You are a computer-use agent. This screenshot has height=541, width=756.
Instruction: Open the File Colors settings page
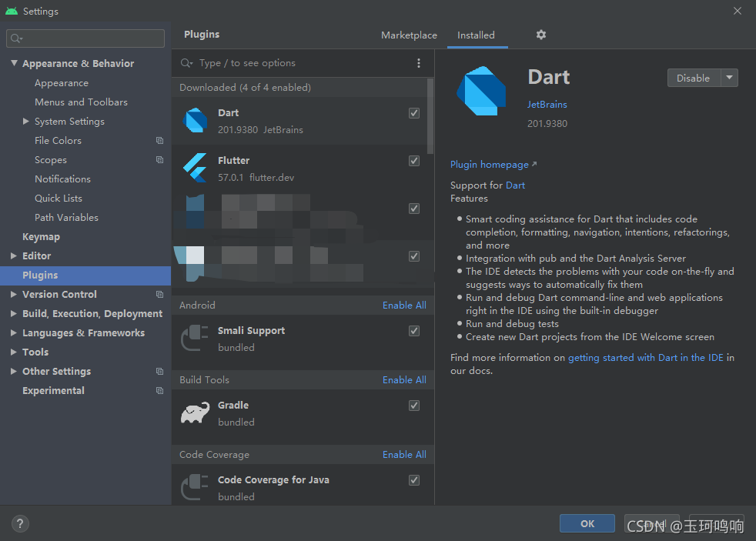click(x=58, y=141)
